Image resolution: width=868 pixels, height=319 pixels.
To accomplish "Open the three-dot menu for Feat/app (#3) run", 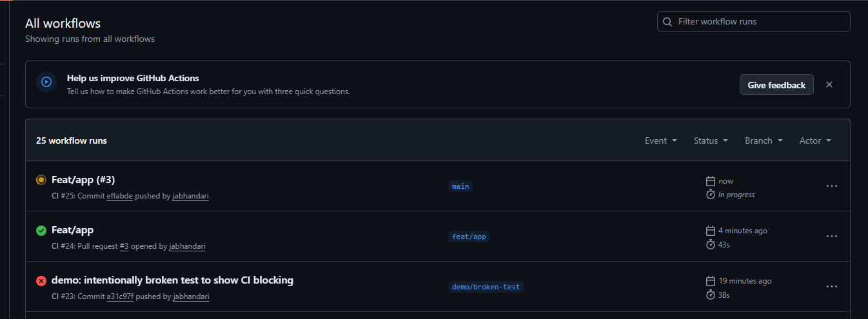I will [832, 186].
